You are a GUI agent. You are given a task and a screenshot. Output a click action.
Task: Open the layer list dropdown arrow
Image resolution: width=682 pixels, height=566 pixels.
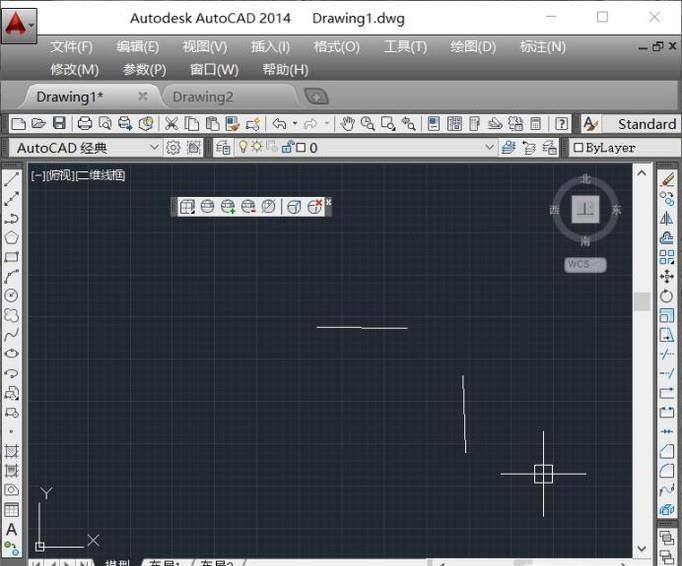click(489, 148)
